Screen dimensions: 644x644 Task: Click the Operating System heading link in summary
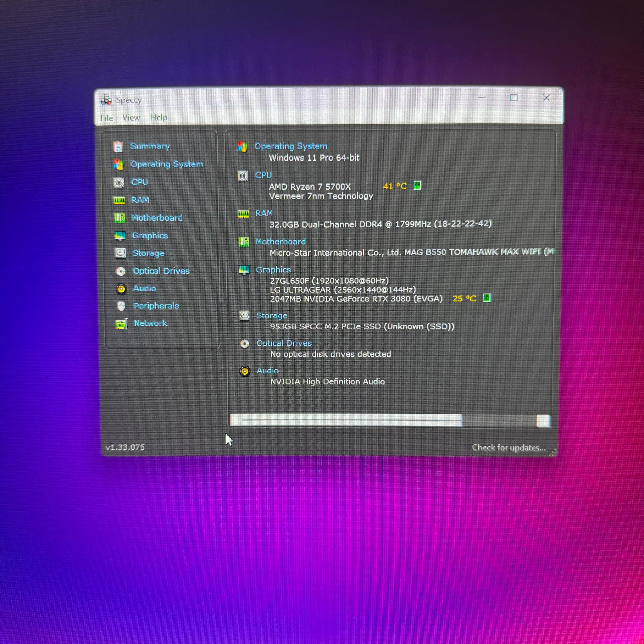291,146
